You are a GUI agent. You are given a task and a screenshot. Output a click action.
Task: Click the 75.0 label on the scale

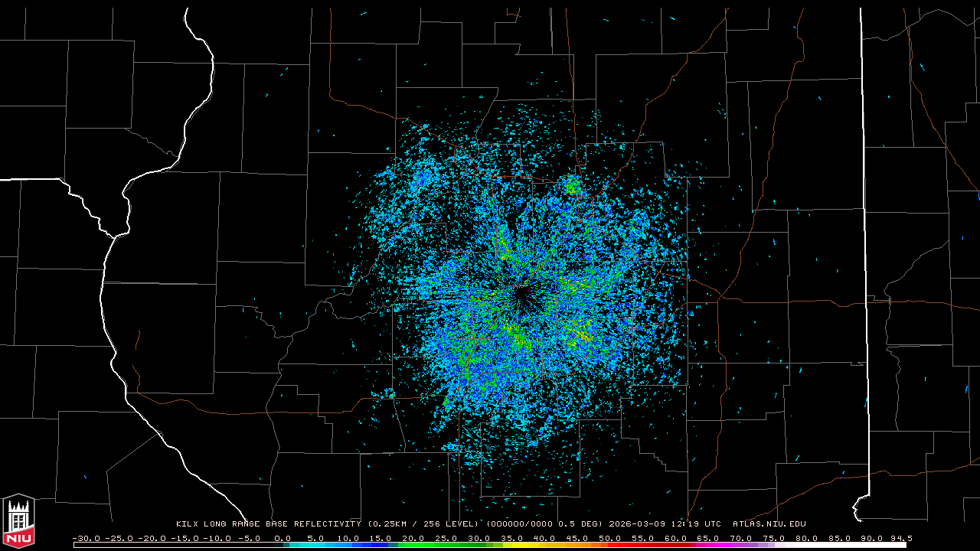[774, 538]
